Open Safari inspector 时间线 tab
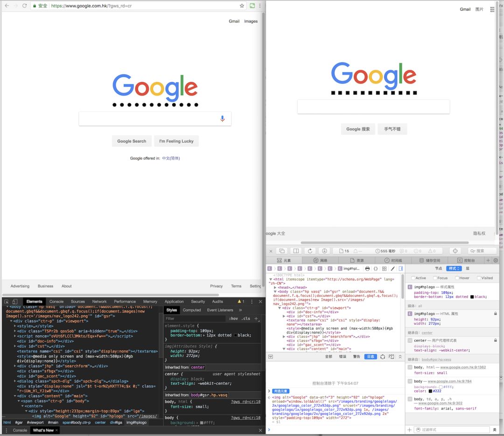Screen dimensions: 504x436 pos(393,260)
